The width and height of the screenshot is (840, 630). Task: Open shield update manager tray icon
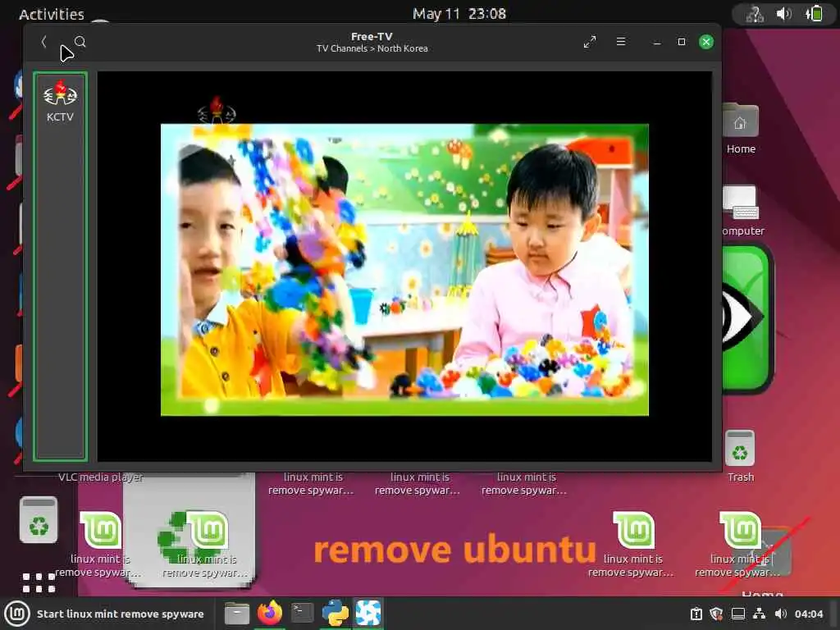tap(716, 614)
